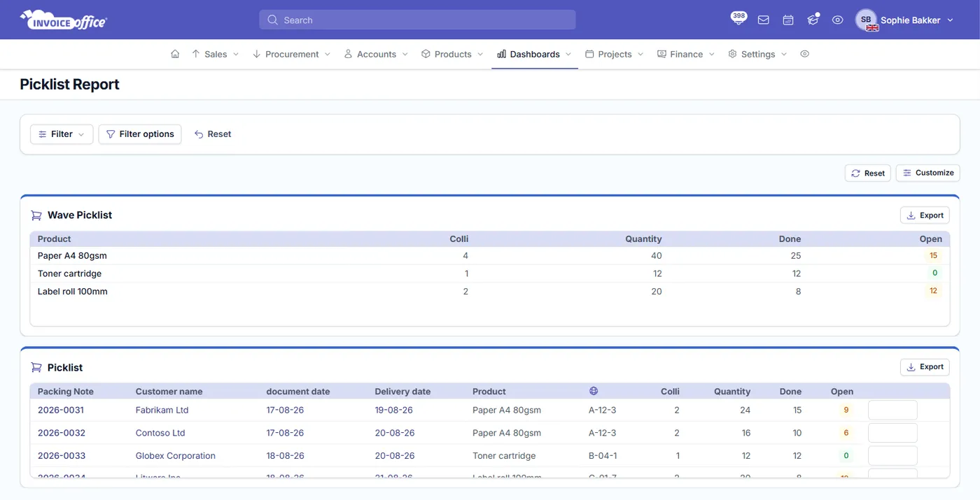Click location A-12-3 in the Fabrikam row
The width and height of the screenshot is (980, 500).
click(602, 410)
